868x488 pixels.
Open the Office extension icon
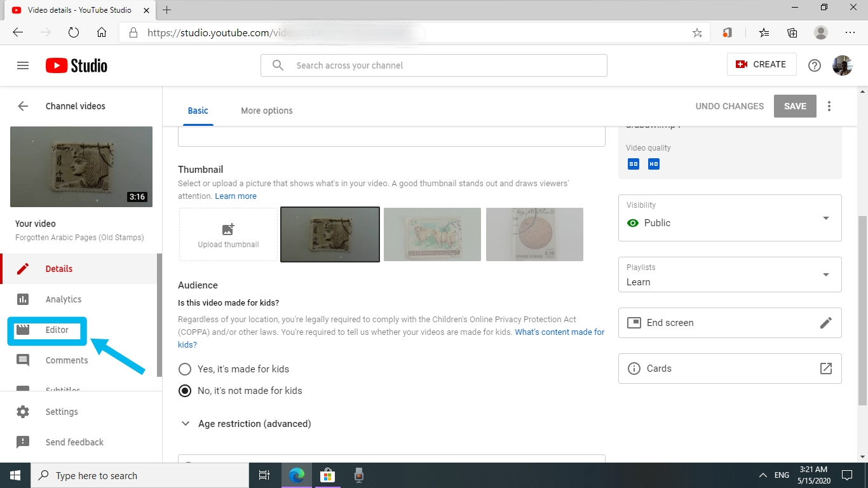(728, 32)
